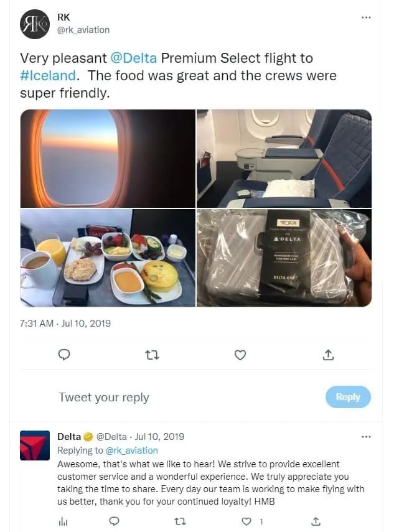Like Delta's reply with its heart icon
The height and width of the screenshot is (532, 394).
(x=246, y=521)
